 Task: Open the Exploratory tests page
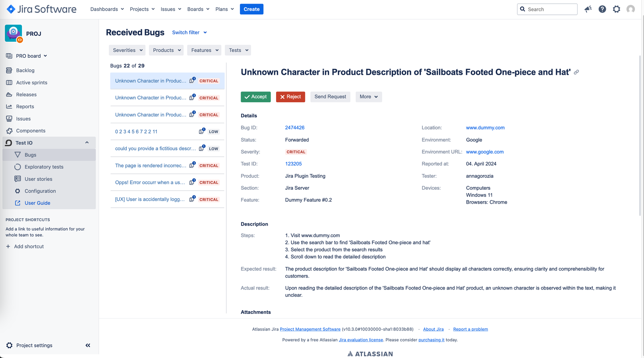tap(44, 167)
